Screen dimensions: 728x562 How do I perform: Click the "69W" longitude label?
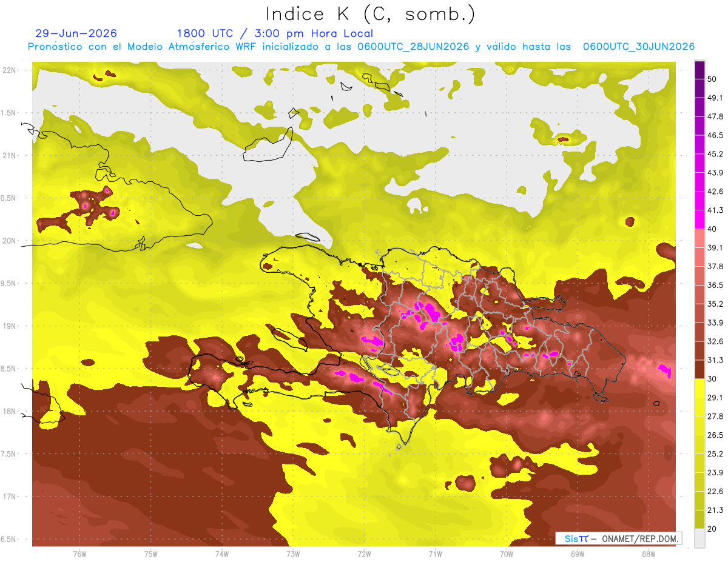click(x=578, y=554)
